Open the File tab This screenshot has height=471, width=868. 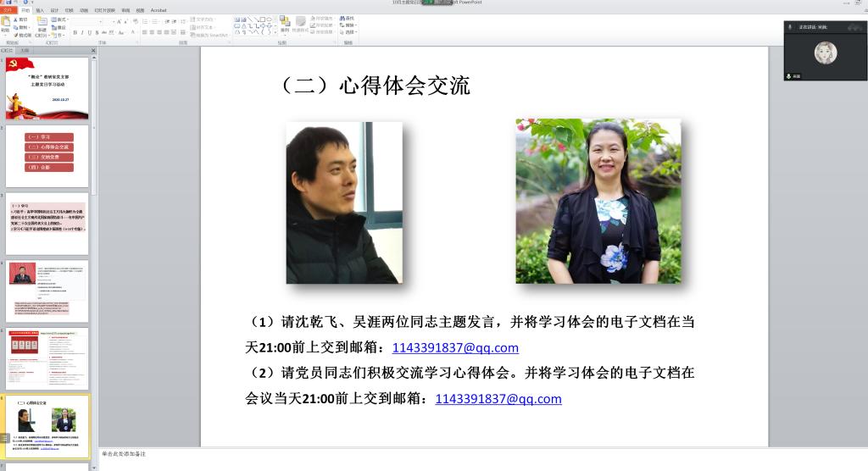(8, 10)
